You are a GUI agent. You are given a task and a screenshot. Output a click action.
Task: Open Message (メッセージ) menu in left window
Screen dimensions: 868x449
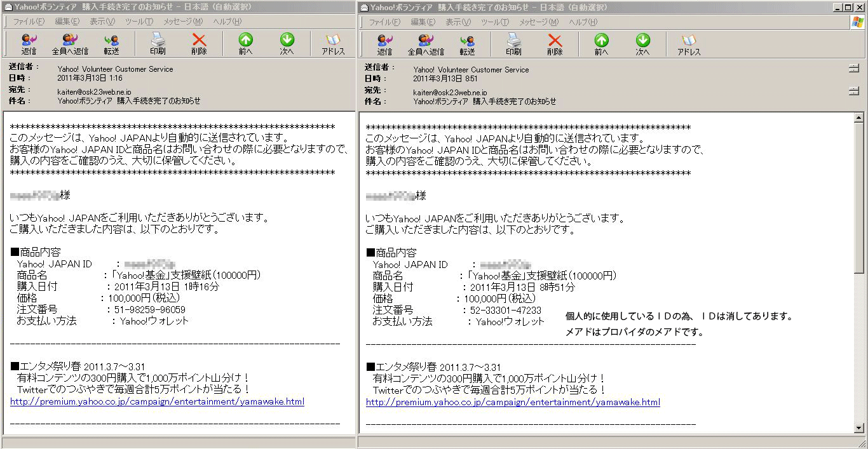click(x=183, y=22)
